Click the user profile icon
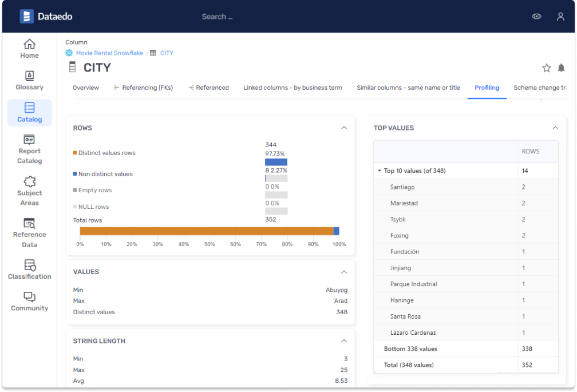Viewport: 577px width, 392px height. [560, 17]
